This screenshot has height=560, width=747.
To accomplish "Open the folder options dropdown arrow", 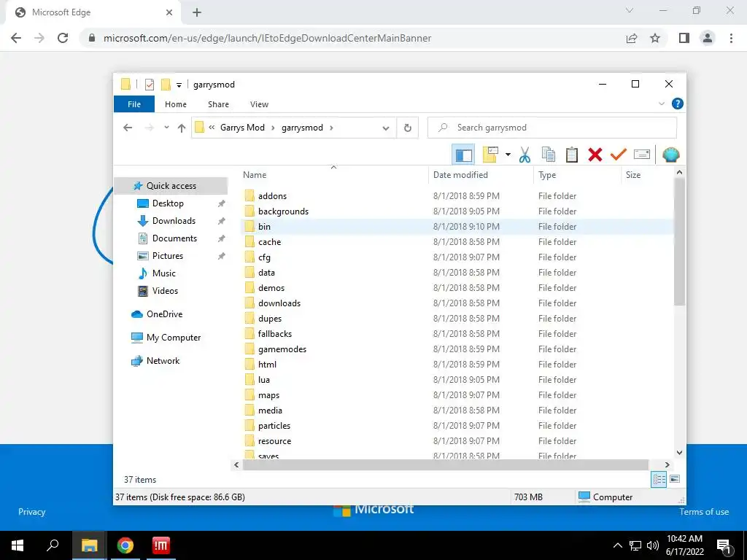I will [x=508, y=155].
